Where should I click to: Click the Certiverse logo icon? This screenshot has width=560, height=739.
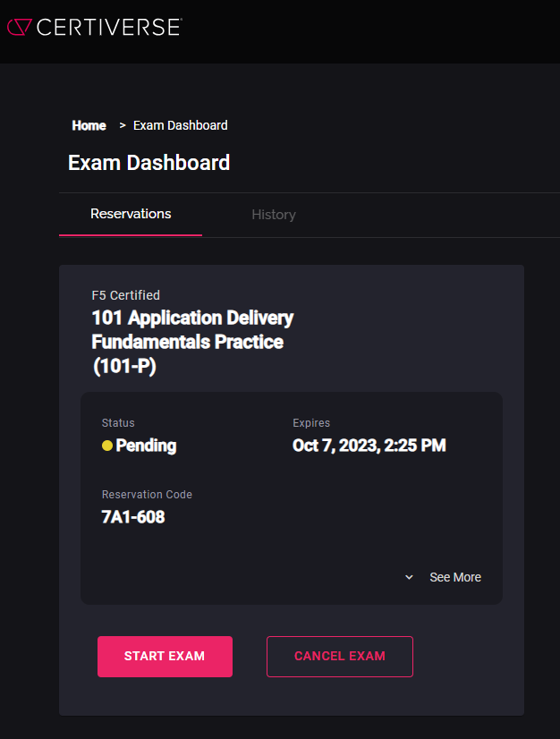tap(19, 27)
